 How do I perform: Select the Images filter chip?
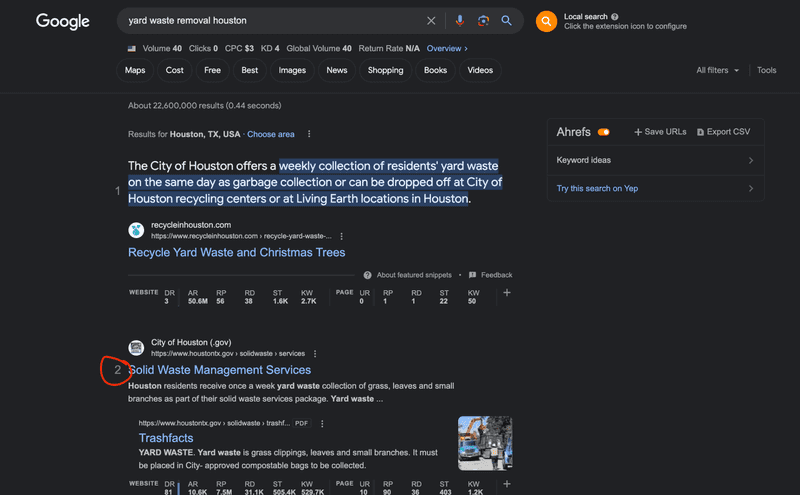(x=292, y=70)
